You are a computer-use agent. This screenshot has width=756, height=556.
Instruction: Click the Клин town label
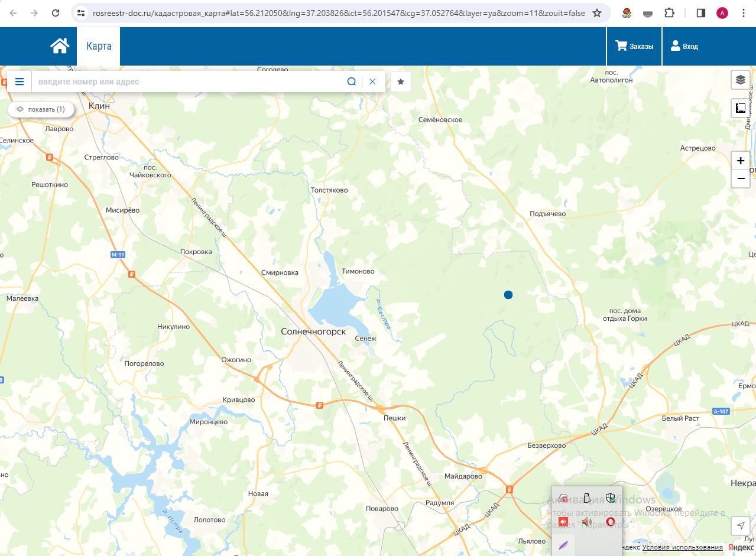(x=99, y=106)
